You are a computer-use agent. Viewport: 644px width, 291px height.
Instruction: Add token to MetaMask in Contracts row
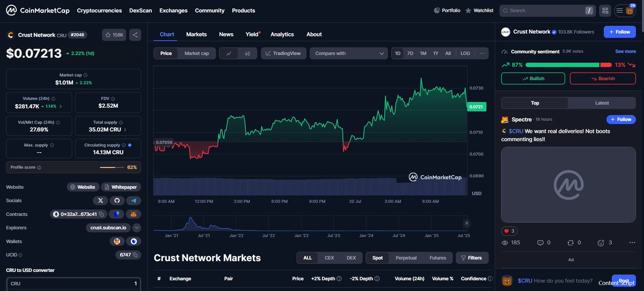click(x=134, y=214)
